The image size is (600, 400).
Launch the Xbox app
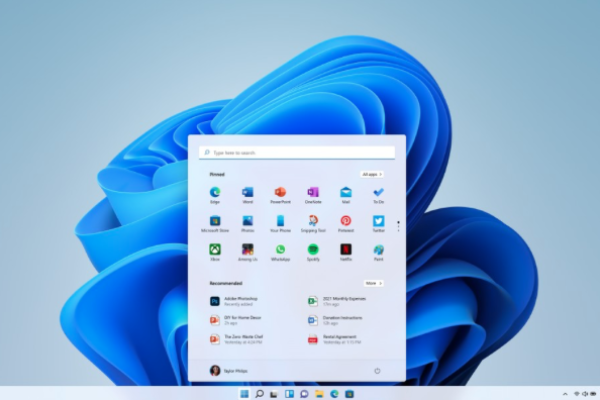tap(215, 249)
